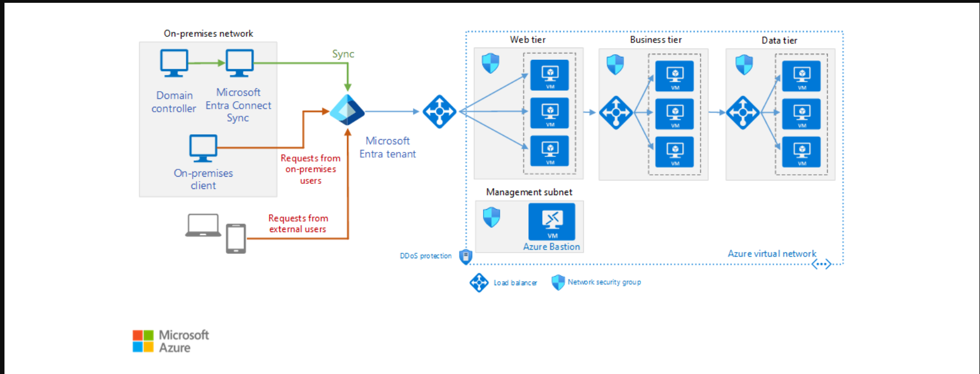This screenshot has width=980, height=374.
Task: Click the "Azure Bastion" label
Action: (x=551, y=247)
